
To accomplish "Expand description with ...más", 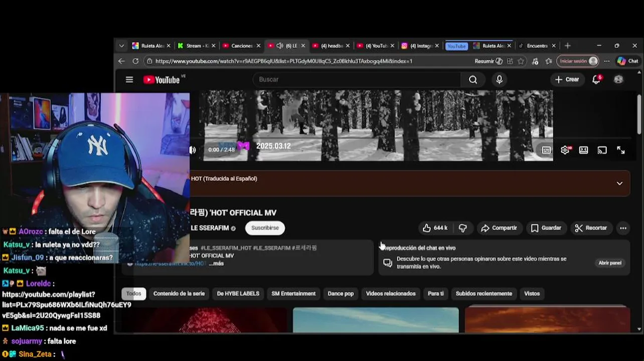I will pyautogui.click(x=216, y=263).
